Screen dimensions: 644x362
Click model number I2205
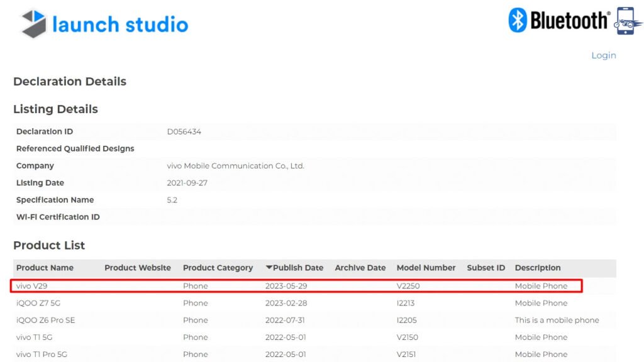pos(407,320)
